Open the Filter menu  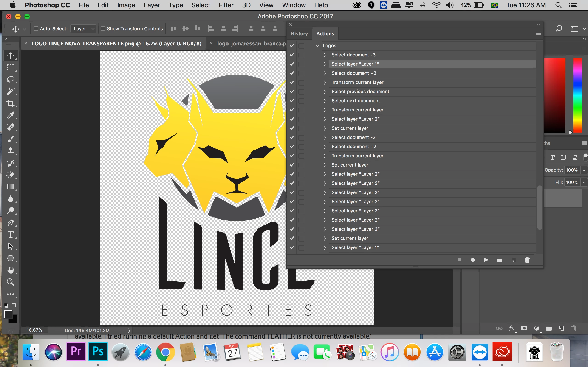tap(226, 5)
